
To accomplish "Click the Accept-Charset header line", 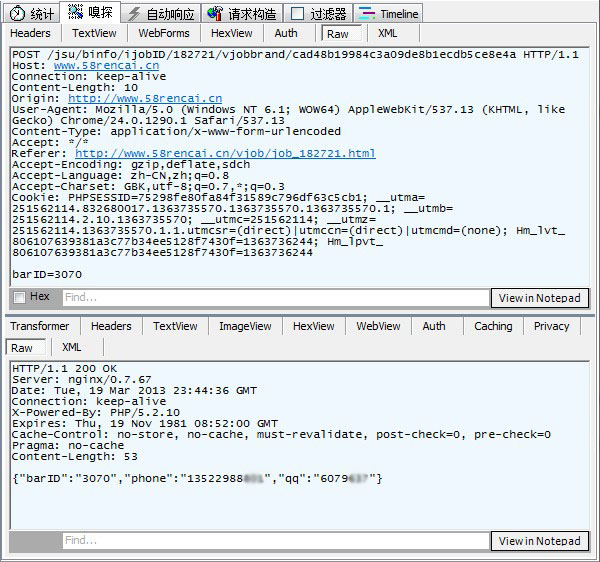I will coord(148,187).
